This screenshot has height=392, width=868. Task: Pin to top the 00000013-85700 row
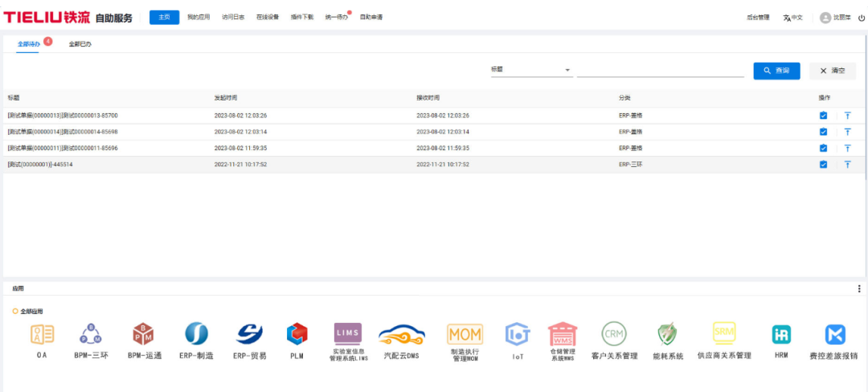[x=847, y=116]
